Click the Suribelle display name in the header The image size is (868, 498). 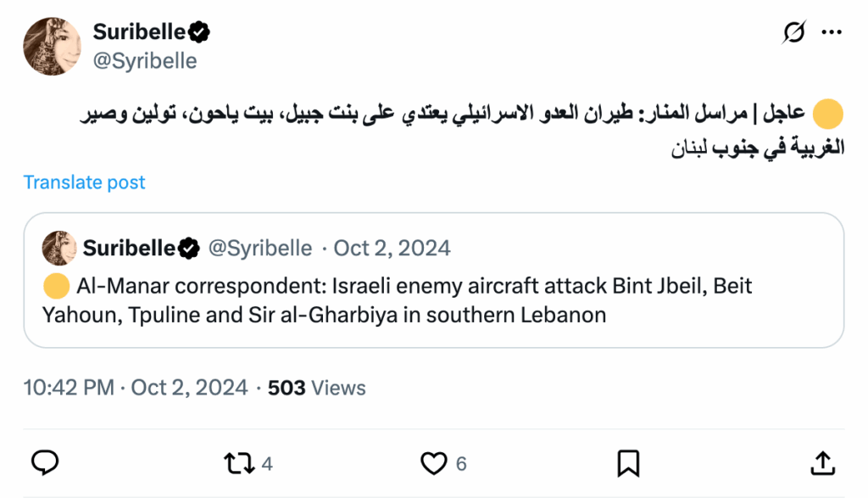point(138,32)
